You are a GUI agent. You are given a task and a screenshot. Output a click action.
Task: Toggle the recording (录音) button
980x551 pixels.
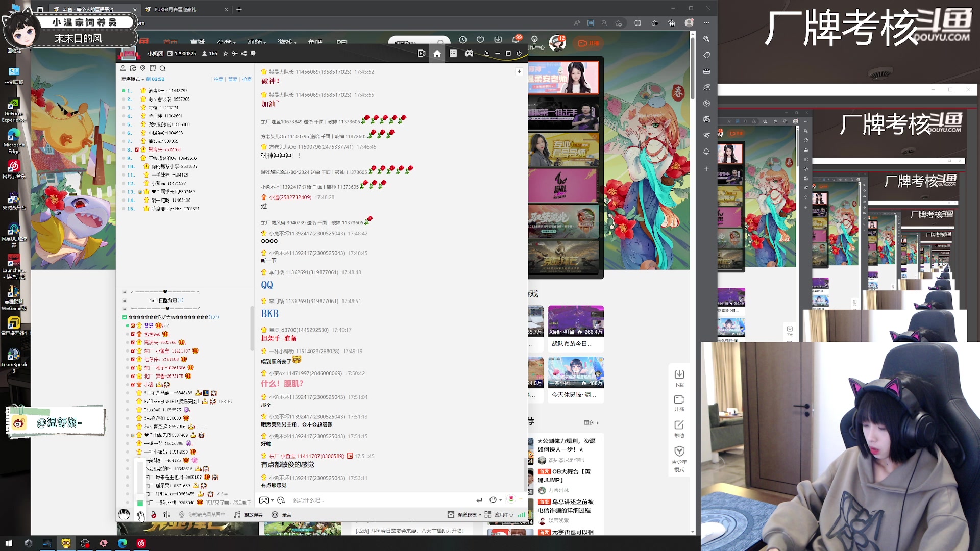281,515
